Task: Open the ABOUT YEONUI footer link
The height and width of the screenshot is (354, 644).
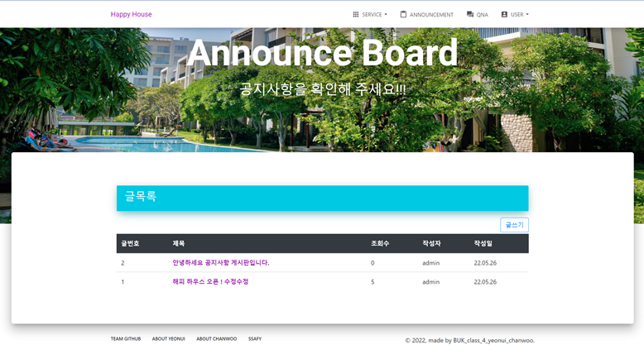Action: [x=168, y=339]
